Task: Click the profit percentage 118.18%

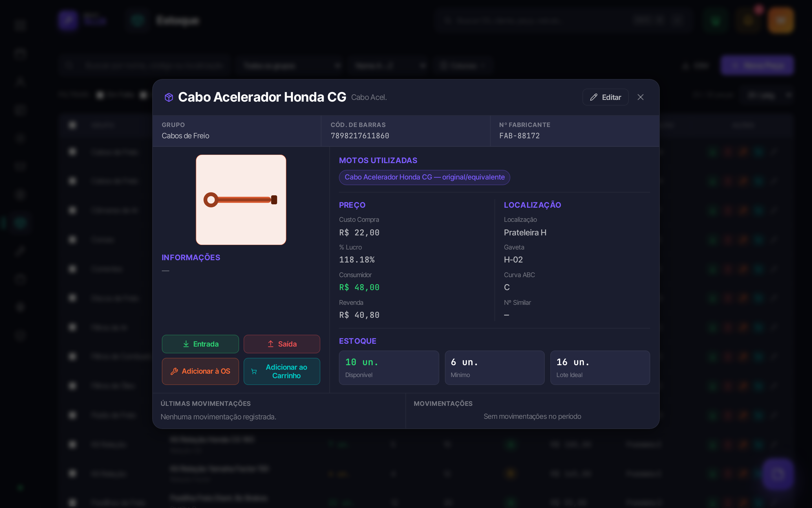Action: click(357, 260)
